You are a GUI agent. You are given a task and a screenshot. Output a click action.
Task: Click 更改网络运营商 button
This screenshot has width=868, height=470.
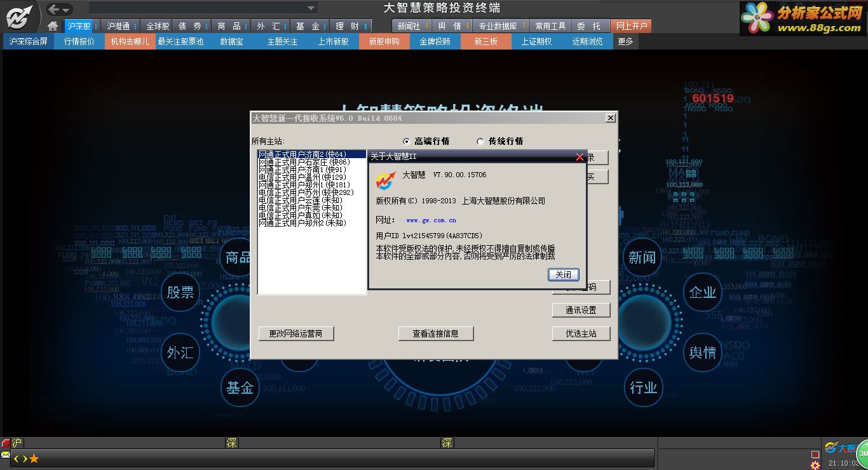click(x=295, y=333)
